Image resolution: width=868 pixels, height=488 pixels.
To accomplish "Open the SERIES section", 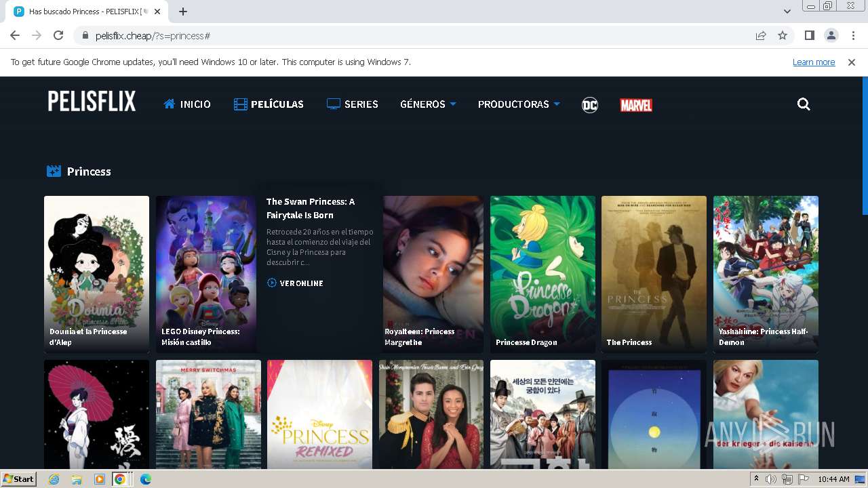I will (353, 104).
